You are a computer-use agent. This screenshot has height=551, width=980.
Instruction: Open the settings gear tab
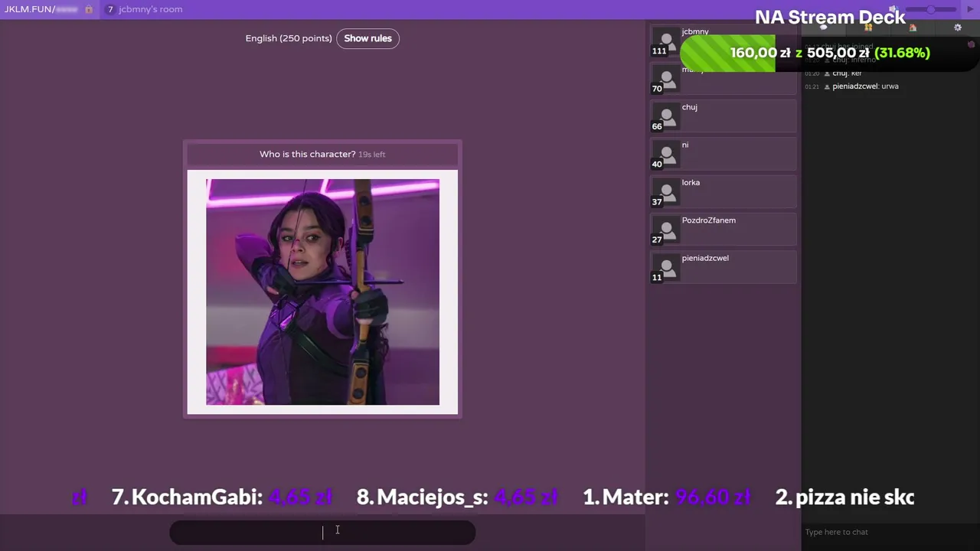click(958, 28)
